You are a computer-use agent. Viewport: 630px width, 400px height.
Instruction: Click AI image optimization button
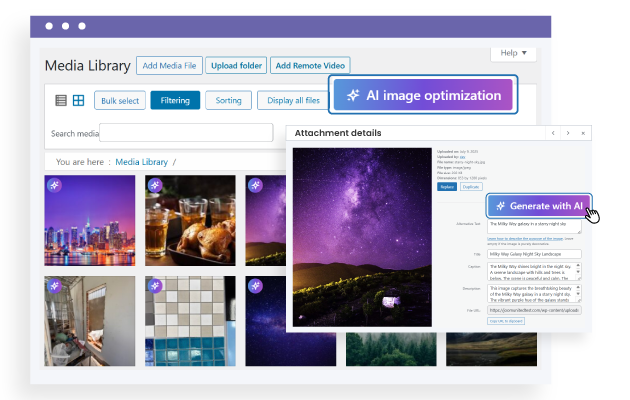423,95
